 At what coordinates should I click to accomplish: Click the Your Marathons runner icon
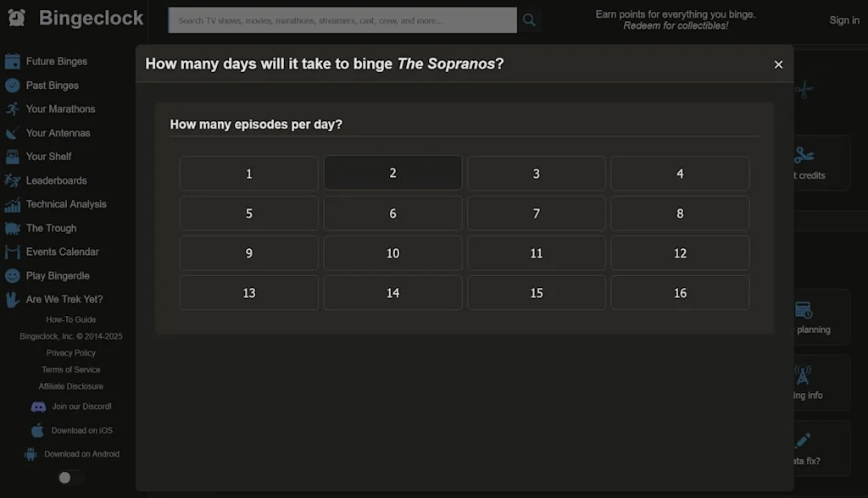click(x=12, y=109)
